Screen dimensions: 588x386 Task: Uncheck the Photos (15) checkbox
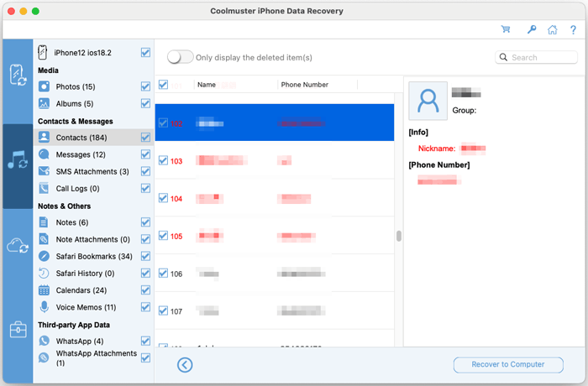point(145,86)
